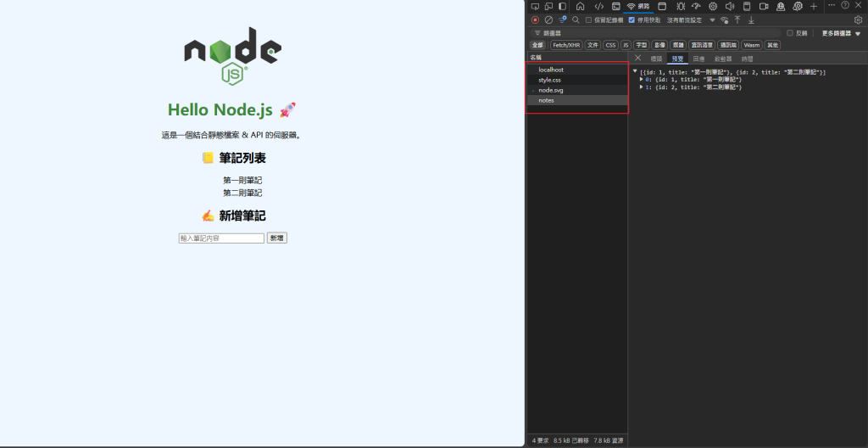Import HAR file with up-arrow icon
The image size is (868, 448).
(737, 20)
